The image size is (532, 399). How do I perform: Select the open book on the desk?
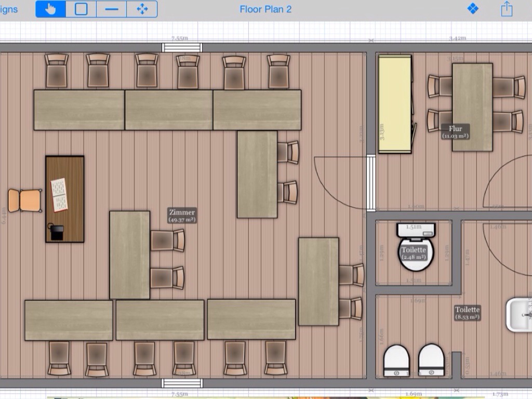click(x=59, y=194)
